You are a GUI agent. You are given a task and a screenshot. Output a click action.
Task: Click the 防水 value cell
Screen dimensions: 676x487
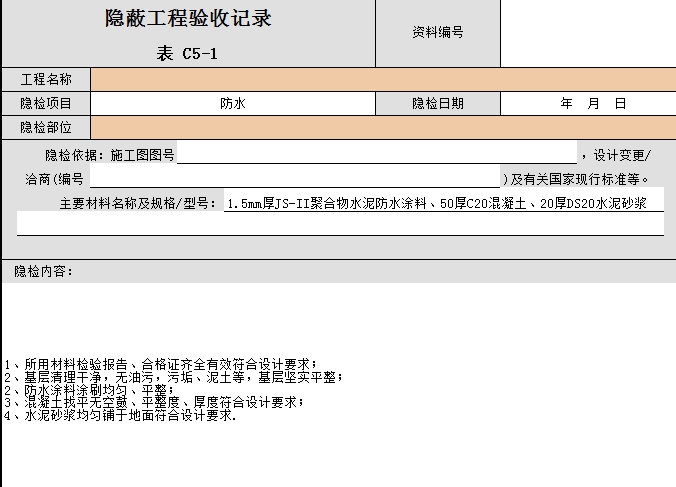tap(233, 103)
